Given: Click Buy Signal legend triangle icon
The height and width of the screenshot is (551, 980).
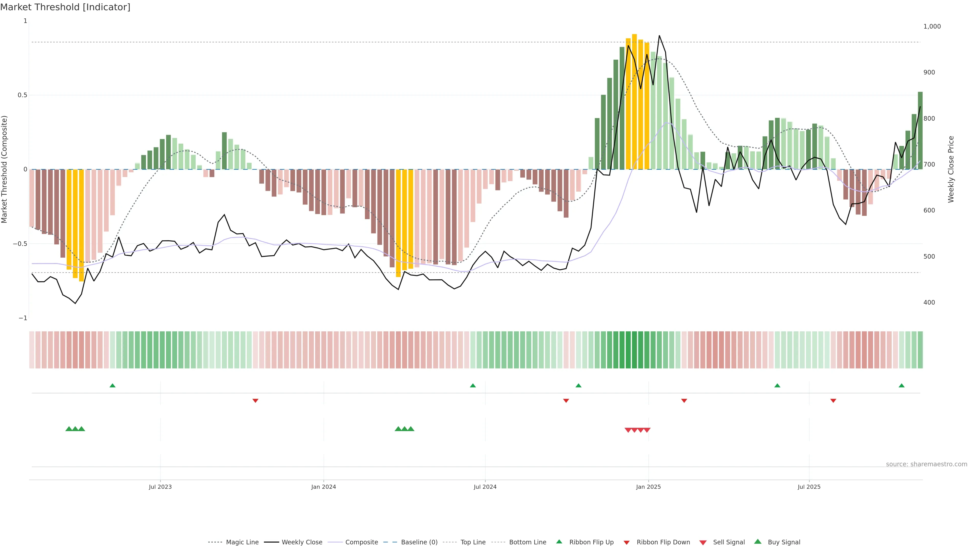Looking at the screenshot, I should 757,542.
